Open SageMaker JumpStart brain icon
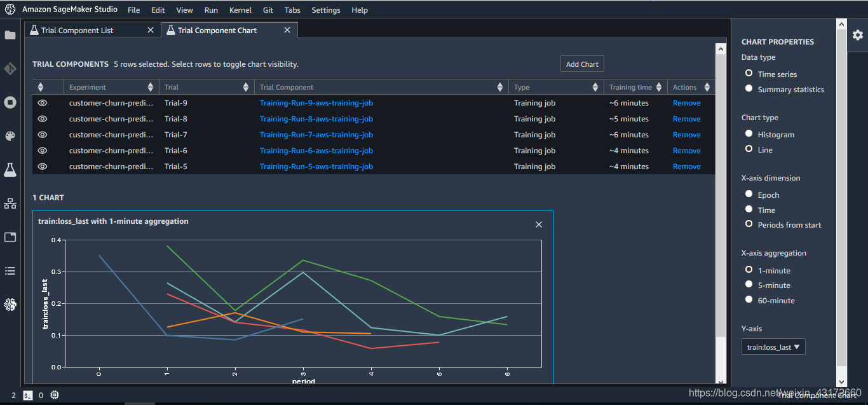 (10, 305)
